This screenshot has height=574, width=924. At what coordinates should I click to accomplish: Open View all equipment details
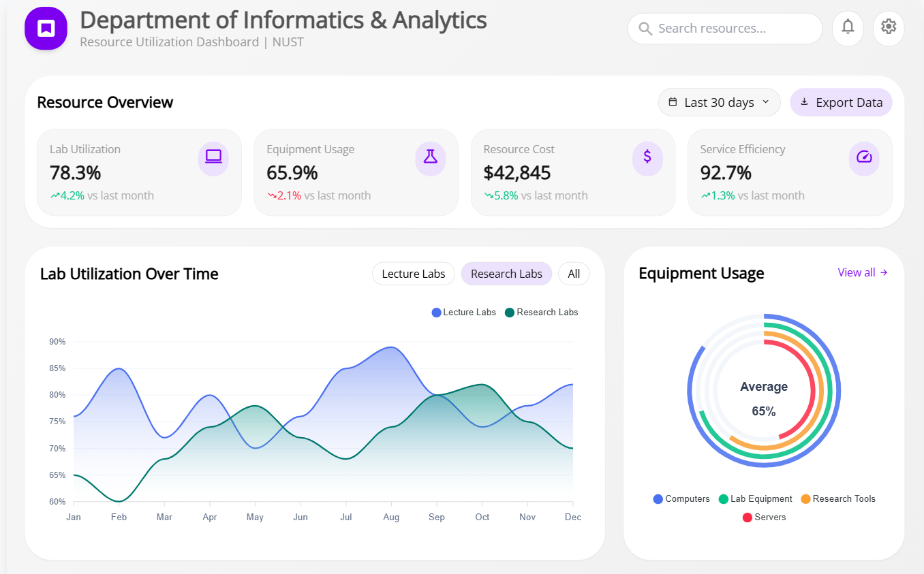click(x=862, y=272)
